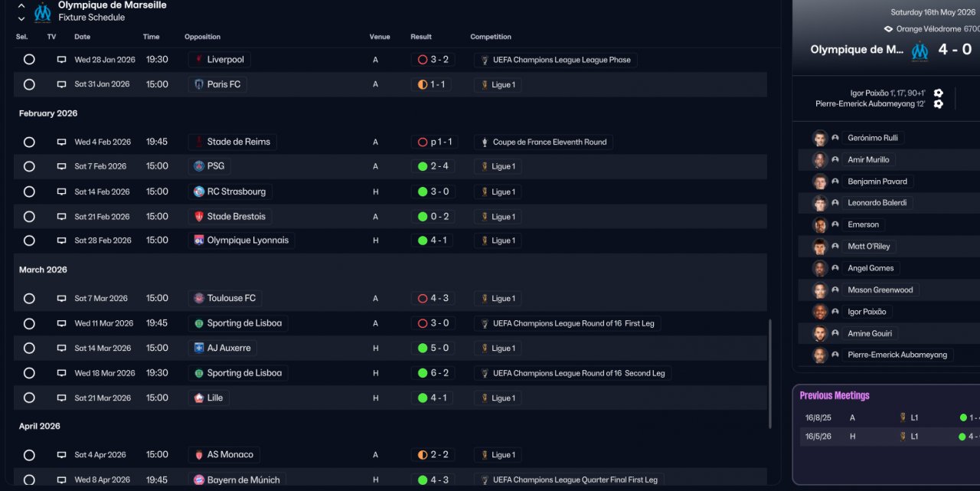980x491 pixels.
Task: Select previous meeting dated 16/5/26
Action: [890, 437]
